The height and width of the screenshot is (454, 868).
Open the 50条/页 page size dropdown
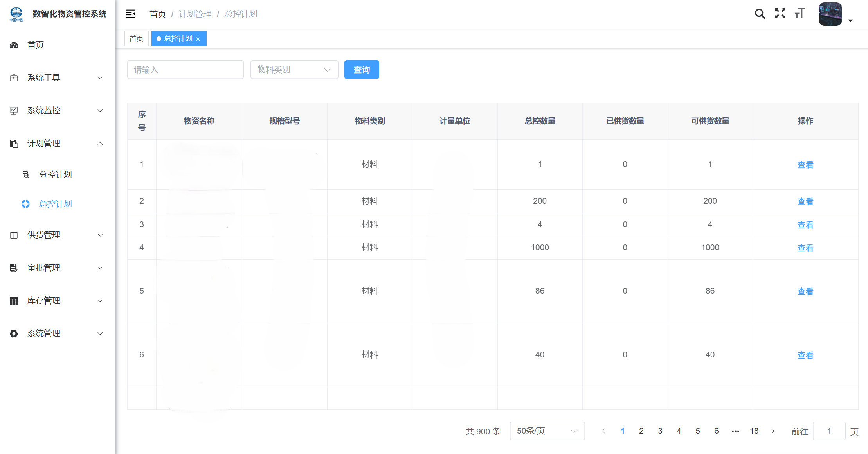[x=547, y=431]
